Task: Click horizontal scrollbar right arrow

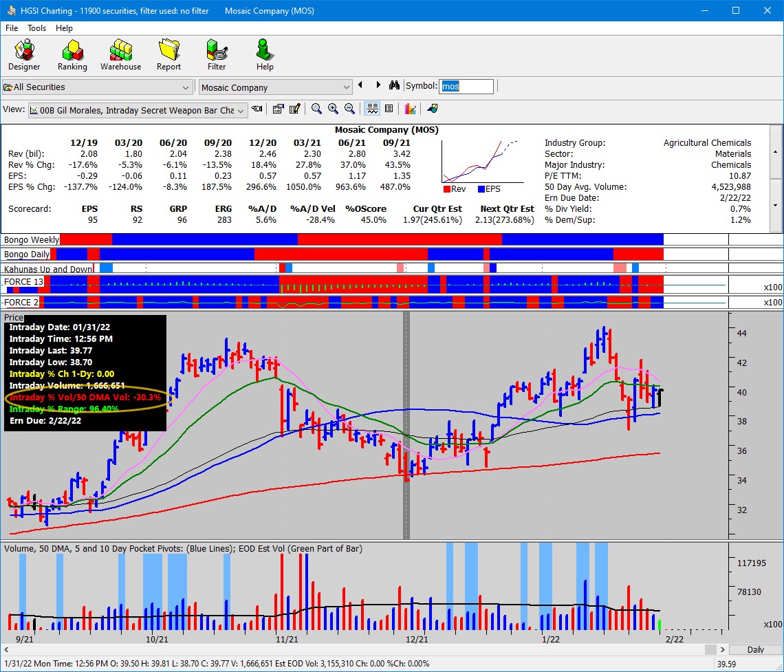Action: 723,649
